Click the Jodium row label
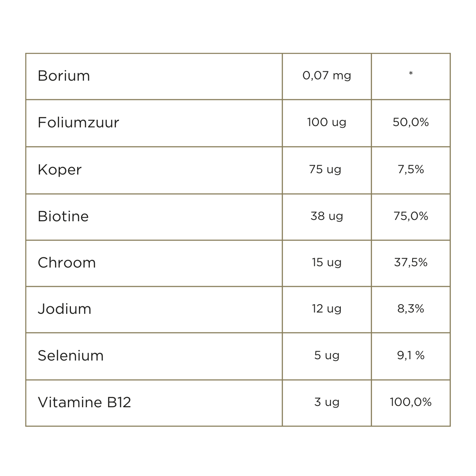The width and height of the screenshot is (476, 476). tap(65, 309)
